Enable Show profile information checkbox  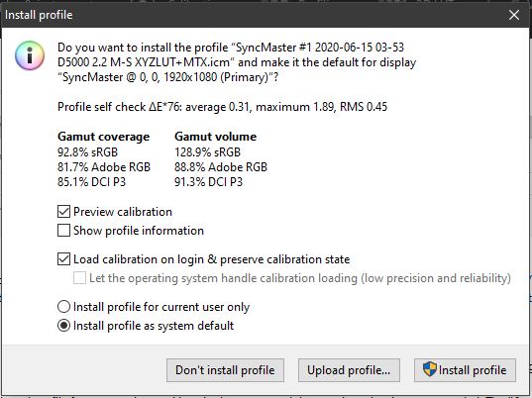(x=63, y=231)
